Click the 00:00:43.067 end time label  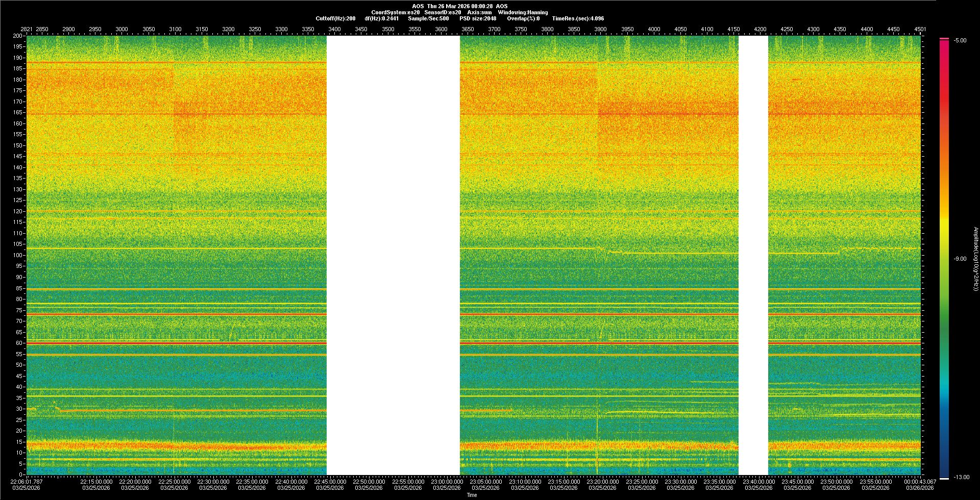(x=920, y=482)
